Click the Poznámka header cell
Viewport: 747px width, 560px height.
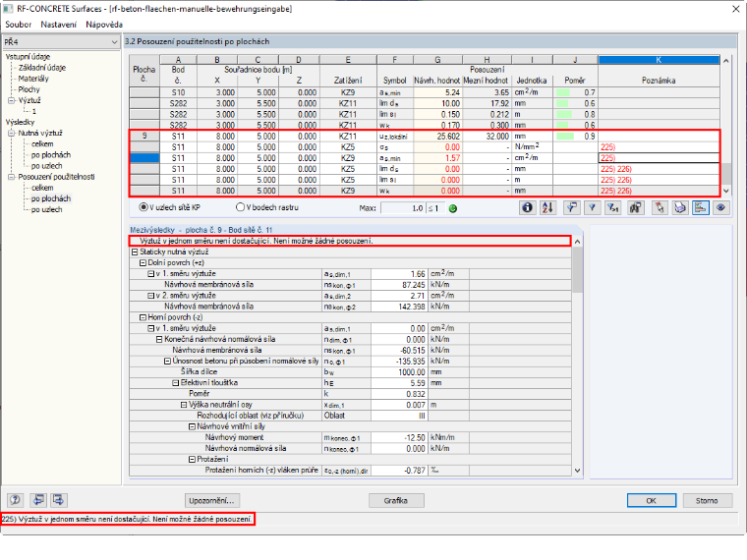click(x=659, y=80)
